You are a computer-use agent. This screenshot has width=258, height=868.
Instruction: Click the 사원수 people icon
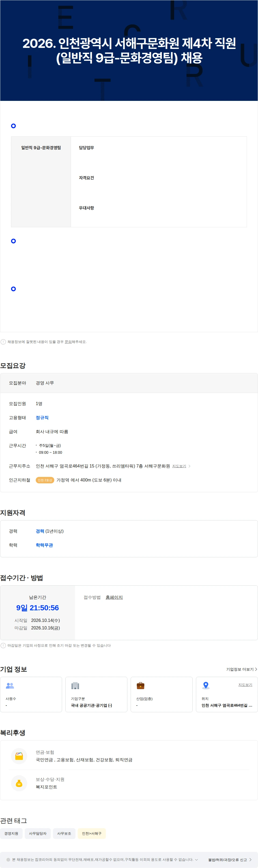(x=10, y=685)
